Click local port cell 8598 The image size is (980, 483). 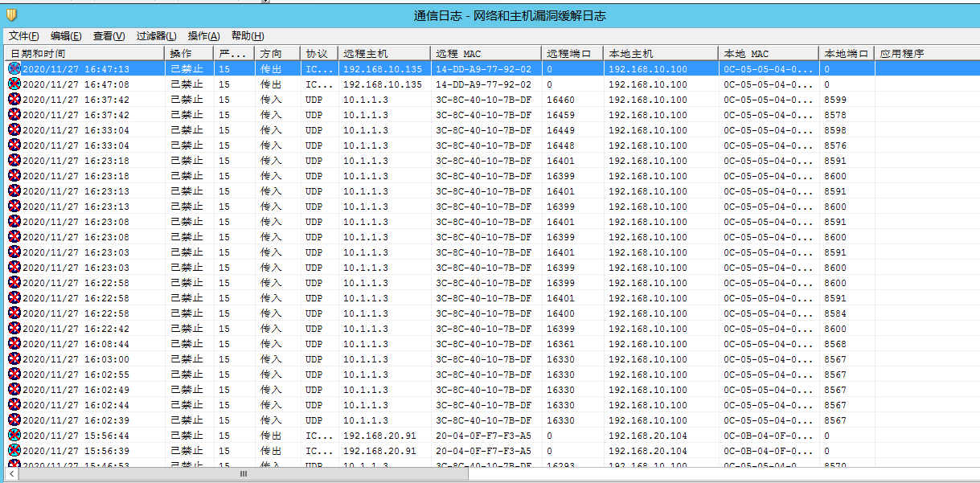tap(834, 130)
